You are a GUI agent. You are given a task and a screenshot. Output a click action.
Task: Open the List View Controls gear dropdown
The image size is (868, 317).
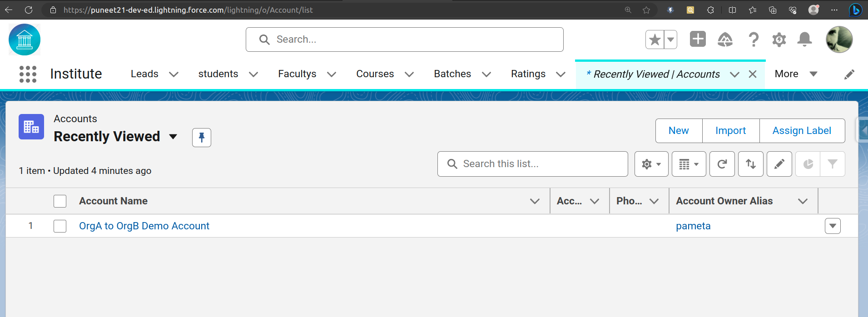pos(651,164)
